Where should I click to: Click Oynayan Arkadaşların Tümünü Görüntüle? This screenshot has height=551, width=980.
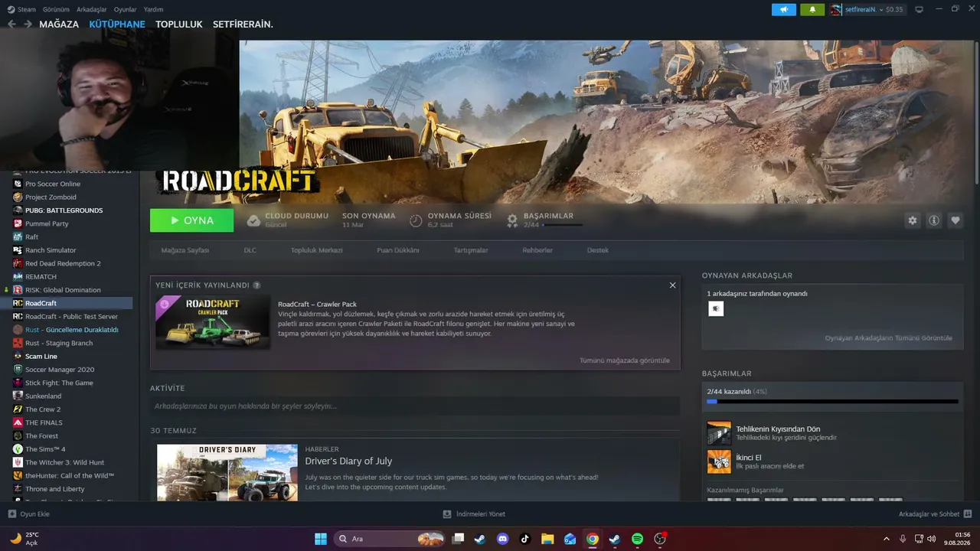889,338
